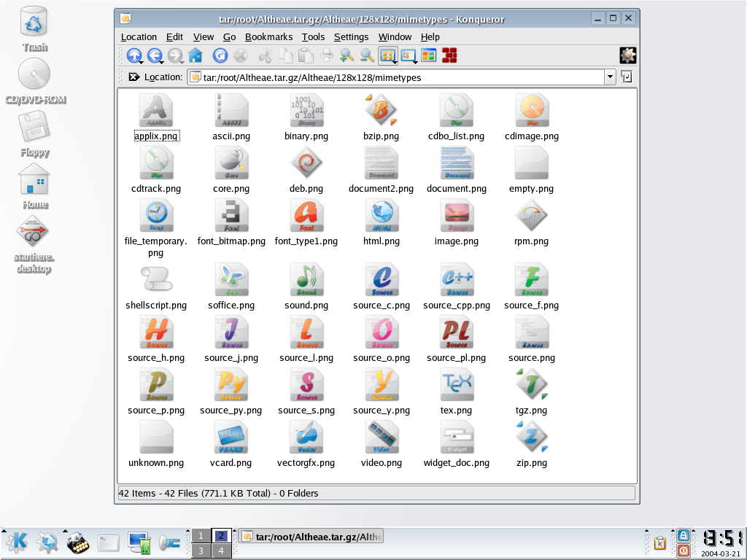Select vectorgfx.png file icon
747x560 pixels.
(x=306, y=437)
